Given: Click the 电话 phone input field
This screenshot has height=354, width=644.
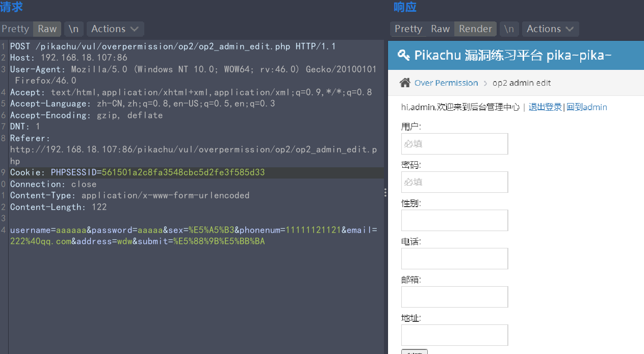Looking at the screenshot, I should (x=454, y=259).
